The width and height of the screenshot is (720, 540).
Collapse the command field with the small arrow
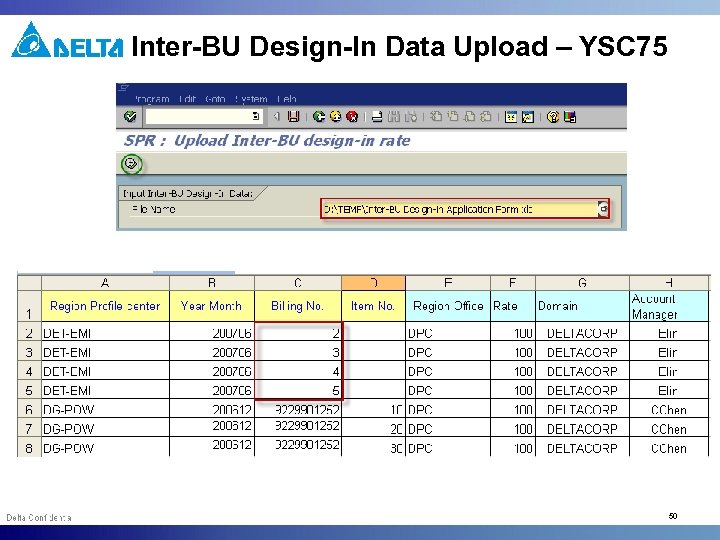point(276,117)
